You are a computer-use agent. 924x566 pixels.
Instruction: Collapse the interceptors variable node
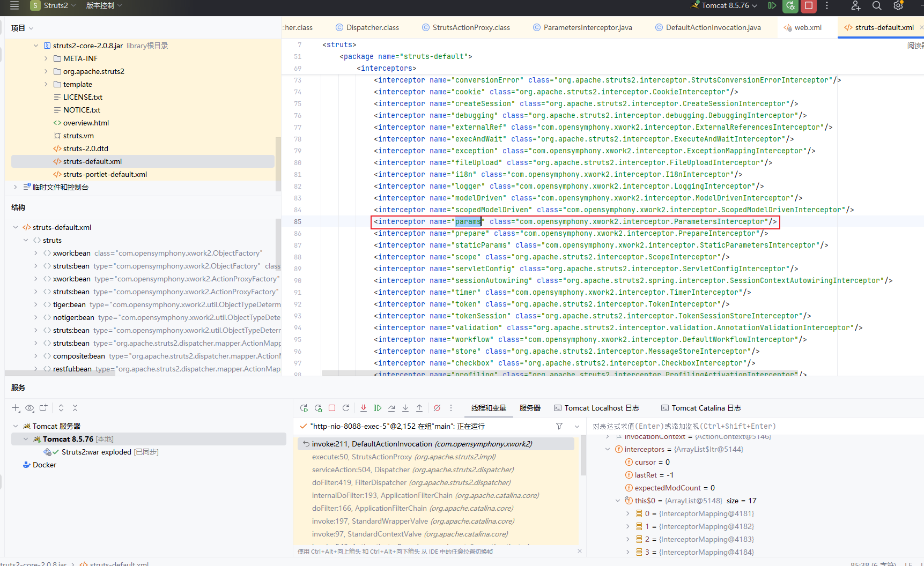click(608, 449)
